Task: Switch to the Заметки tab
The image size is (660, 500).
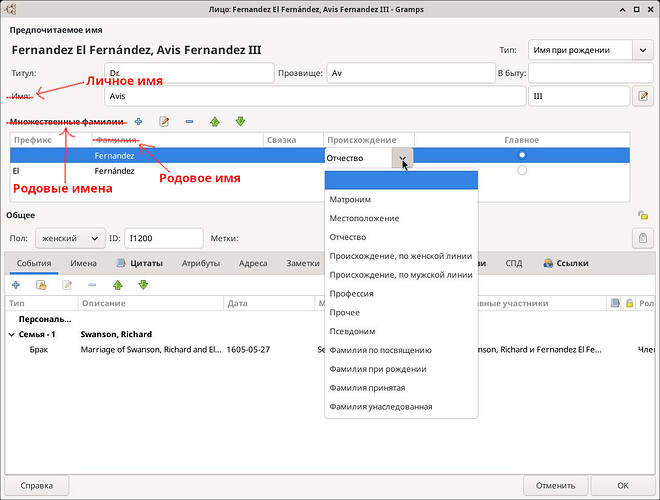Action: 302,263
